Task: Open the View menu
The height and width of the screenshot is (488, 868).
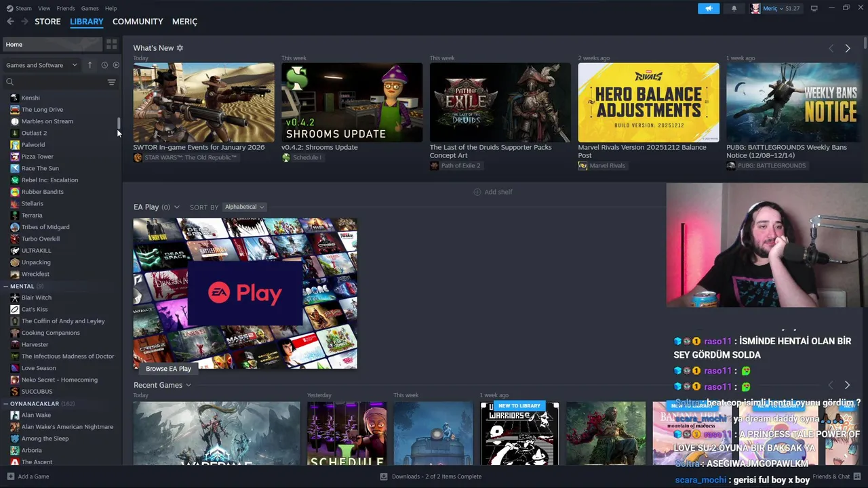Action: pyautogui.click(x=44, y=8)
